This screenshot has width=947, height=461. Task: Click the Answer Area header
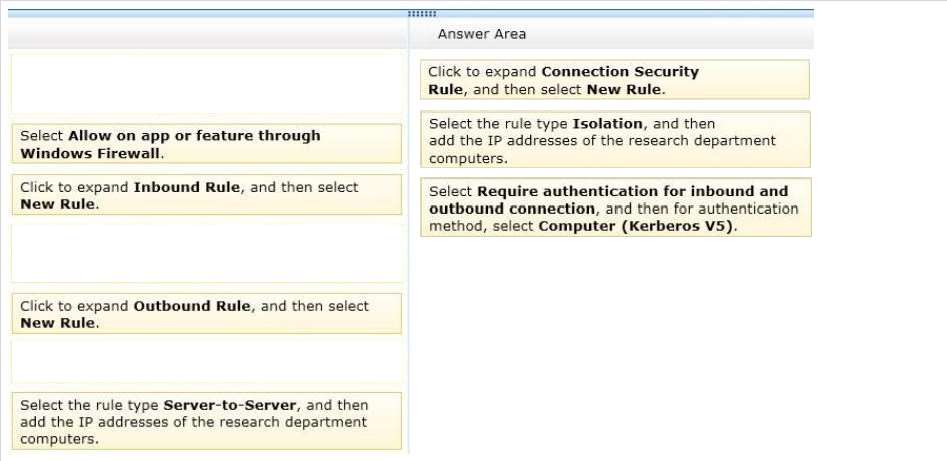[481, 34]
